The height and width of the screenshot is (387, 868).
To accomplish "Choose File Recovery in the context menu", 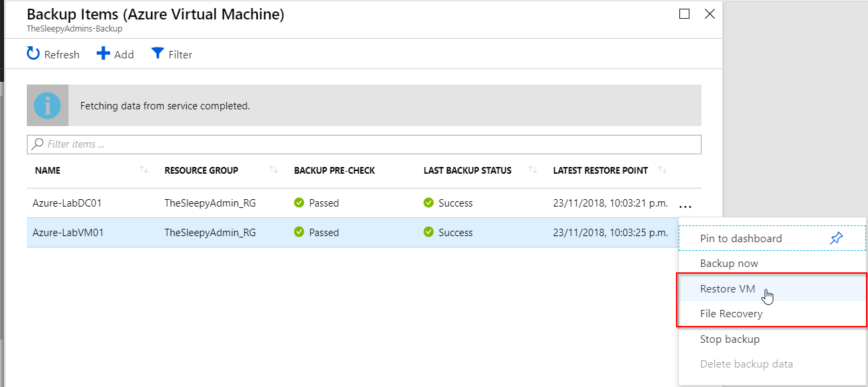I will tap(731, 314).
